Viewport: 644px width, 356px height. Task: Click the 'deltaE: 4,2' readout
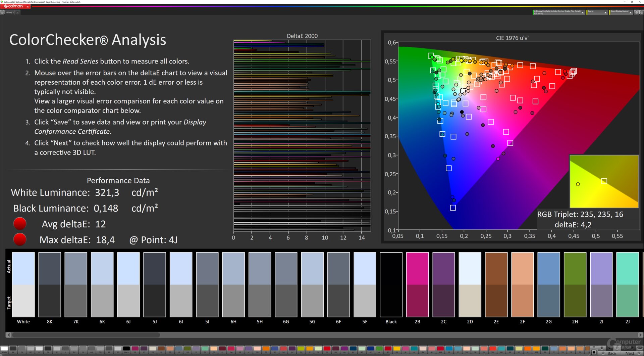[x=573, y=225]
